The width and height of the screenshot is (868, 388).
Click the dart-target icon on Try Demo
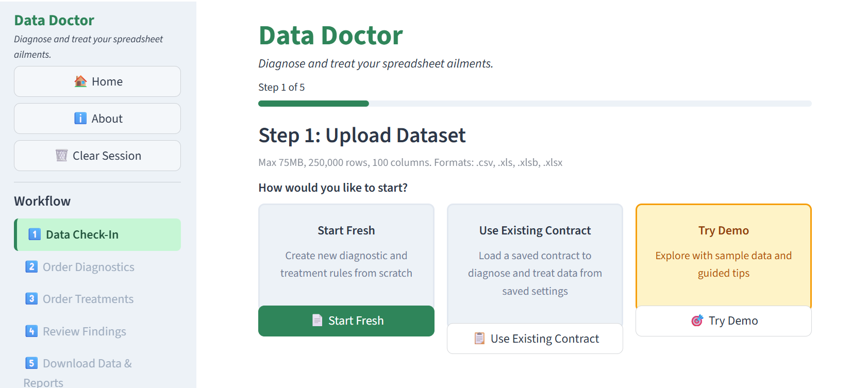point(697,320)
